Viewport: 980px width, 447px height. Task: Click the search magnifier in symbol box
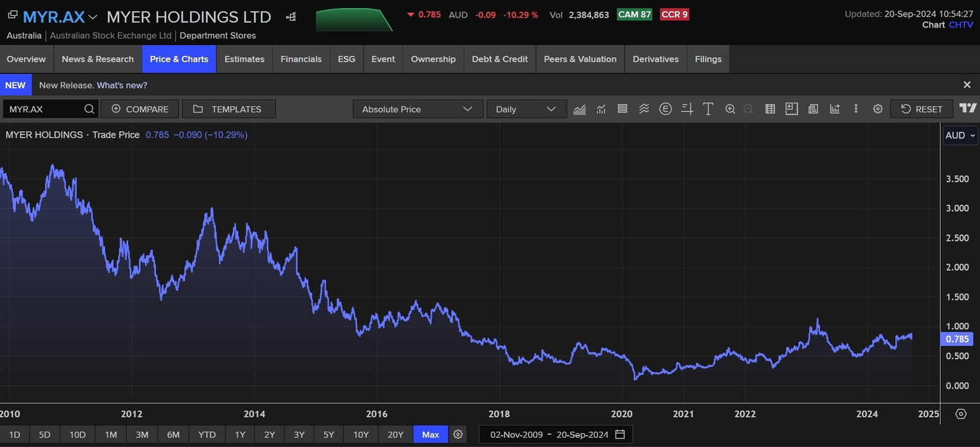tap(89, 109)
